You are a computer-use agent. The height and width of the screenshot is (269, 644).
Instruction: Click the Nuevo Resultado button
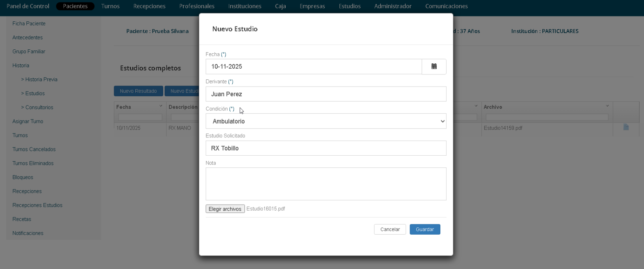pyautogui.click(x=138, y=91)
